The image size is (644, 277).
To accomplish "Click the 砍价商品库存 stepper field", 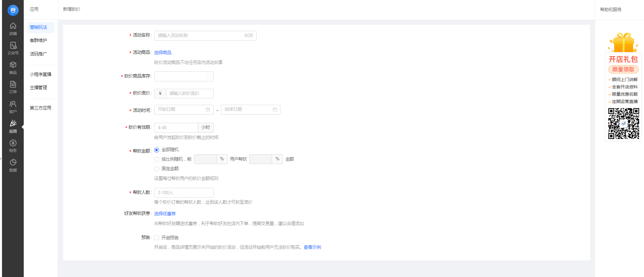I will pyautogui.click(x=180, y=76).
